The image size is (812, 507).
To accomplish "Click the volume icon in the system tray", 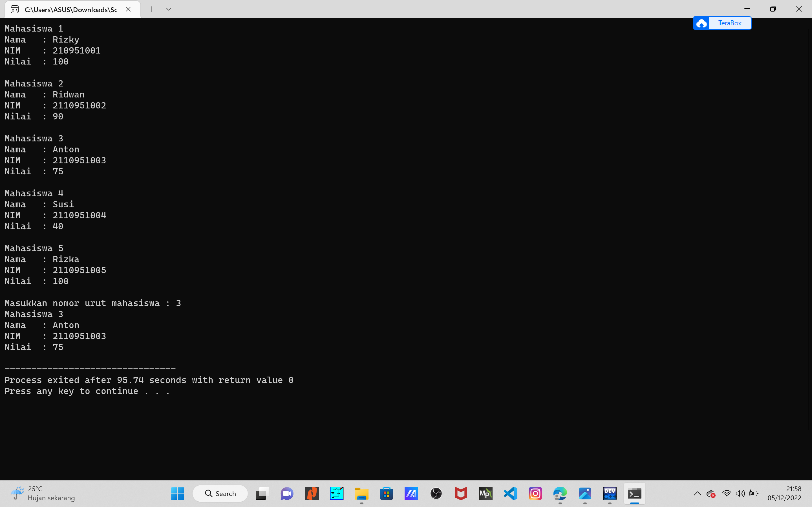I will [740, 493].
